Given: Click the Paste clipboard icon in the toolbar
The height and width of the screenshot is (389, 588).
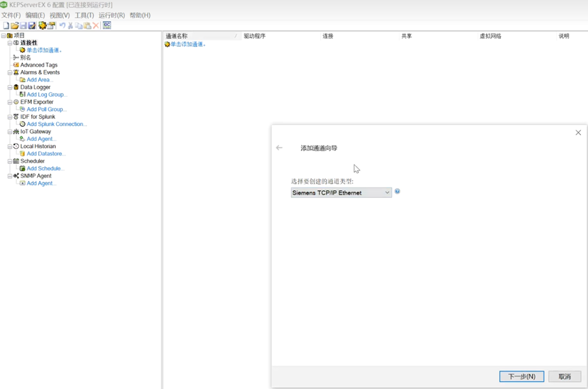Looking at the screenshot, I should [87, 25].
